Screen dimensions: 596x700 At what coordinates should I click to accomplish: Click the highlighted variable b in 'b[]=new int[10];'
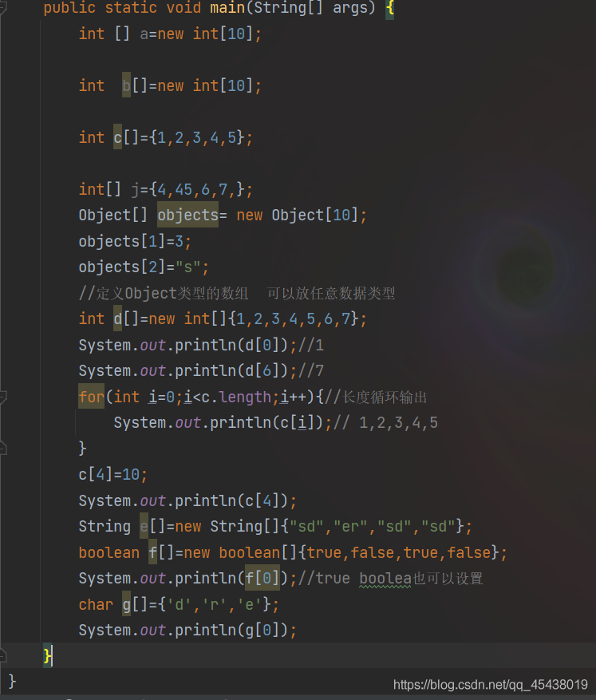(126, 85)
